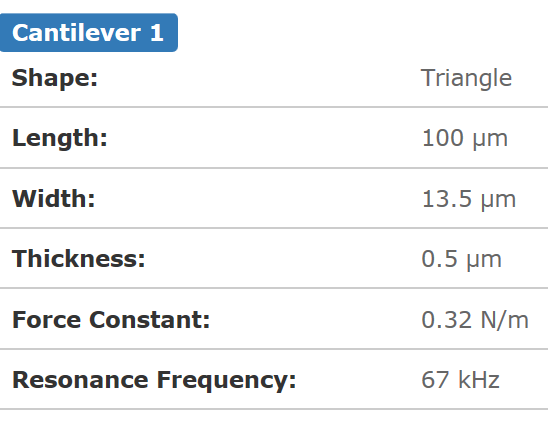This screenshot has width=548, height=424.
Task: Click the number 1 in the blue badge
Action: point(157,33)
